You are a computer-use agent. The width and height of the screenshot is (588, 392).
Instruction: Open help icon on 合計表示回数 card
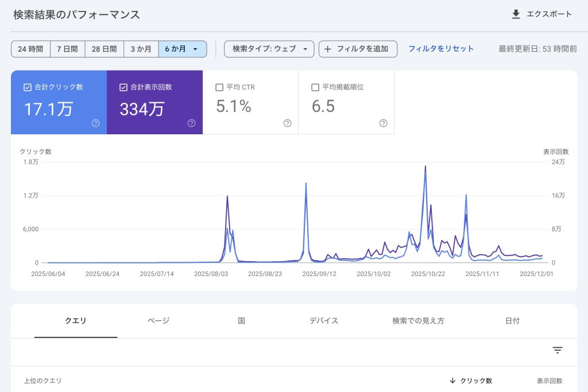[192, 123]
